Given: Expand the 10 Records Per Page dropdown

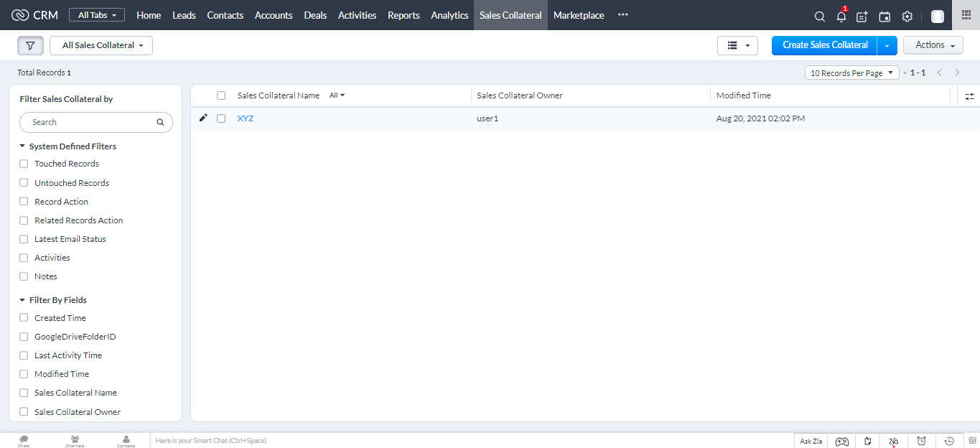Looking at the screenshot, I should (852, 73).
